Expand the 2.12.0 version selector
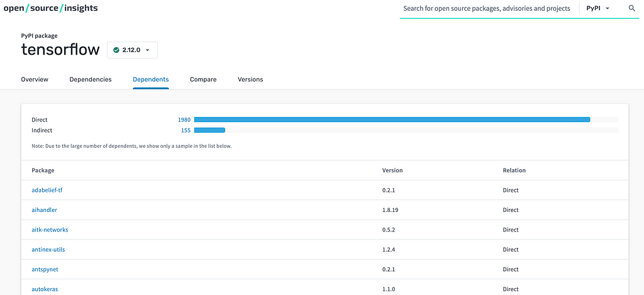644x295 pixels. 132,50
